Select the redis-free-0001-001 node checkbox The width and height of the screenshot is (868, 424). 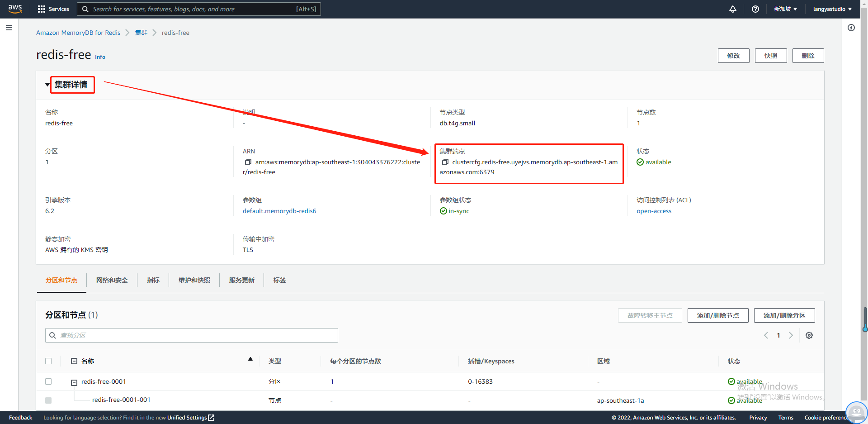(x=48, y=400)
